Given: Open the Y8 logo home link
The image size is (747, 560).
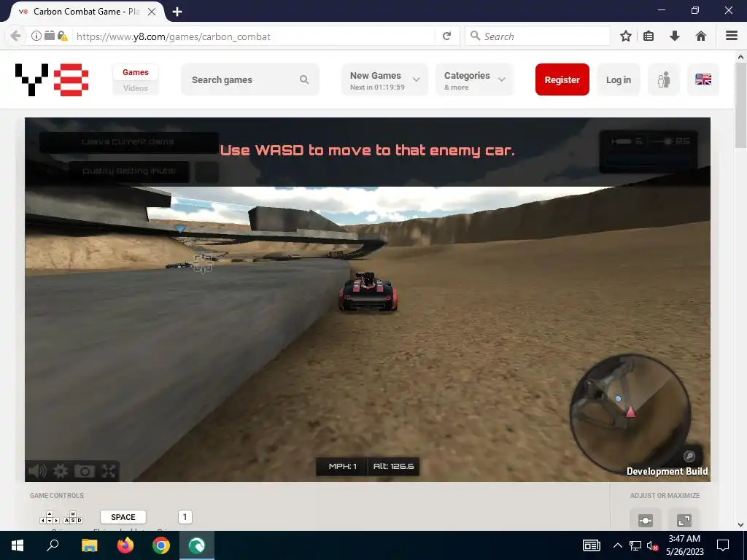Looking at the screenshot, I should [52, 79].
